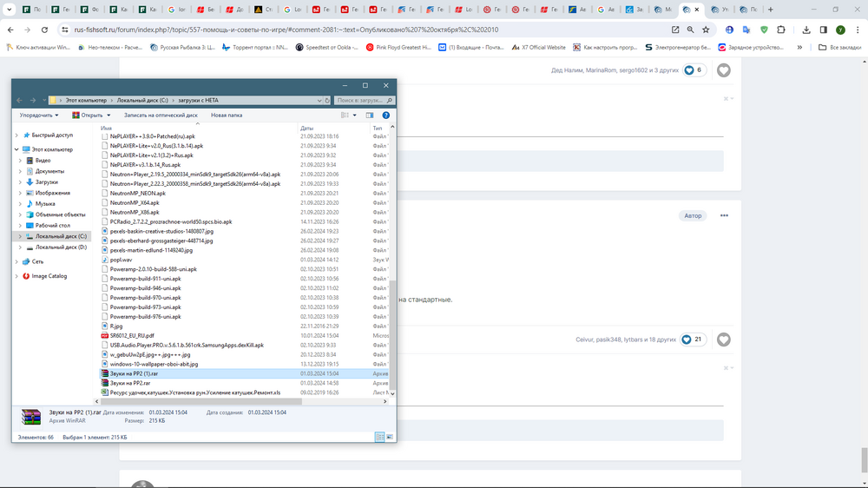Click Записать на оптический диск
The height and width of the screenshot is (488, 868).
coord(161,115)
